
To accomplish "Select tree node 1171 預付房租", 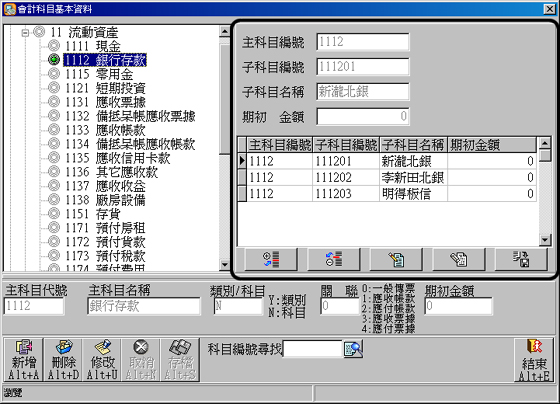I will point(105,228).
